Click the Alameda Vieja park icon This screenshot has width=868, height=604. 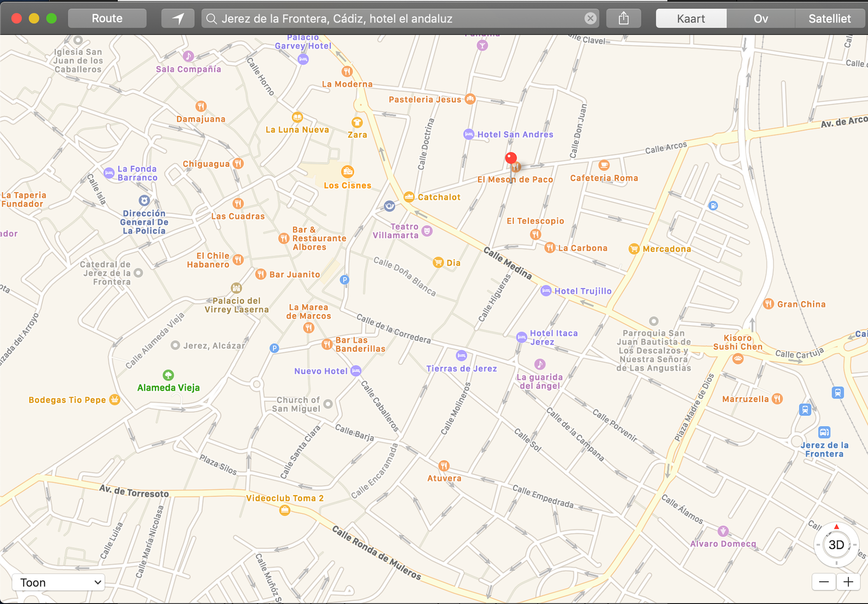coord(168,375)
